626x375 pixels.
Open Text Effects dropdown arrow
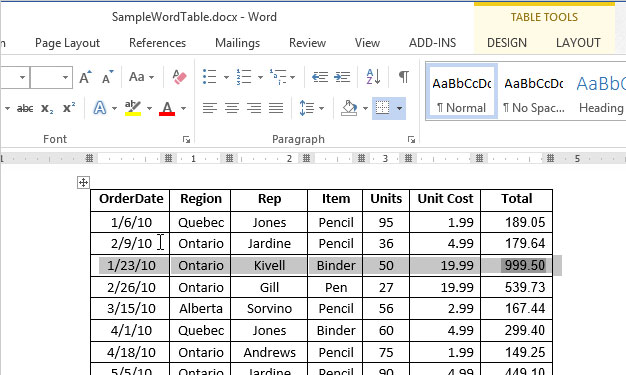115,108
